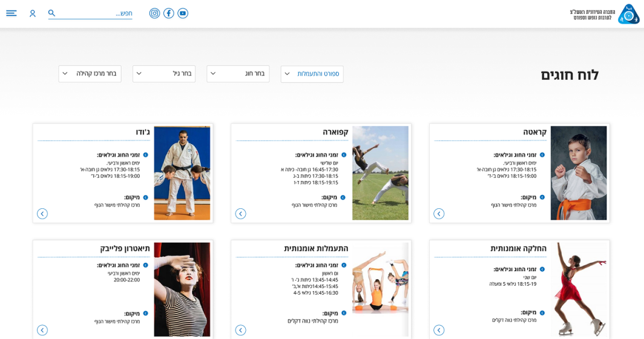Open the Instagram page icon

pos(154,13)
